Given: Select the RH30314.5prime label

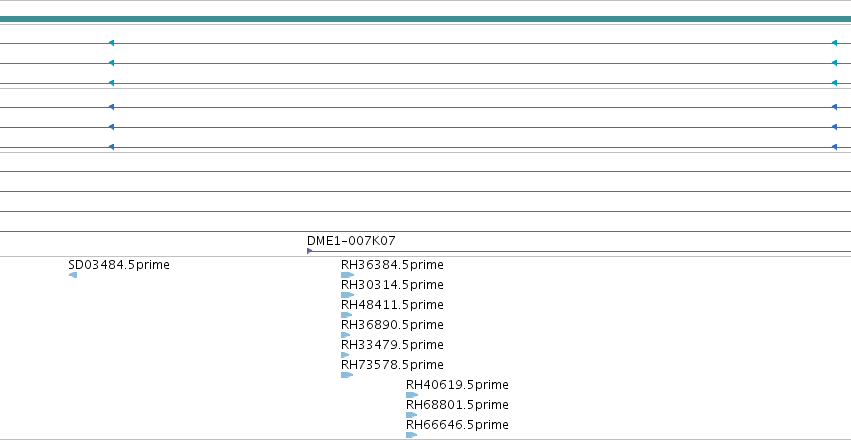Looking at the screenshot, I should pyautogui.click(x=392, y=285).
